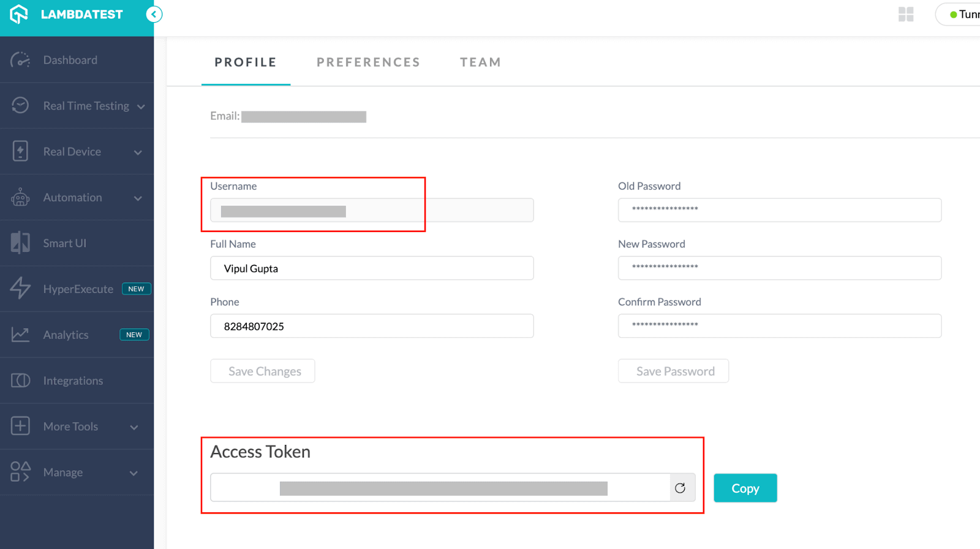Expand the Manage chevron
The image size is (980, 549).
coord(134,473)
